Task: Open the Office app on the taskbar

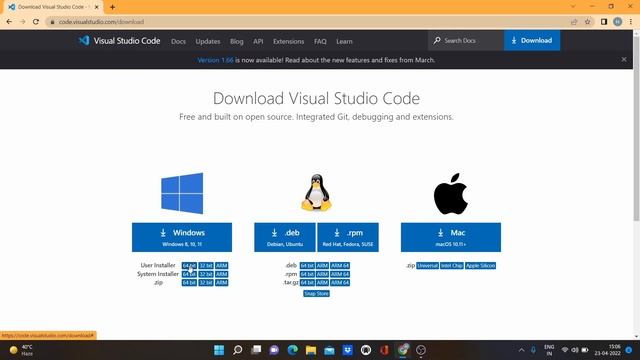Action: pos(384,350)
